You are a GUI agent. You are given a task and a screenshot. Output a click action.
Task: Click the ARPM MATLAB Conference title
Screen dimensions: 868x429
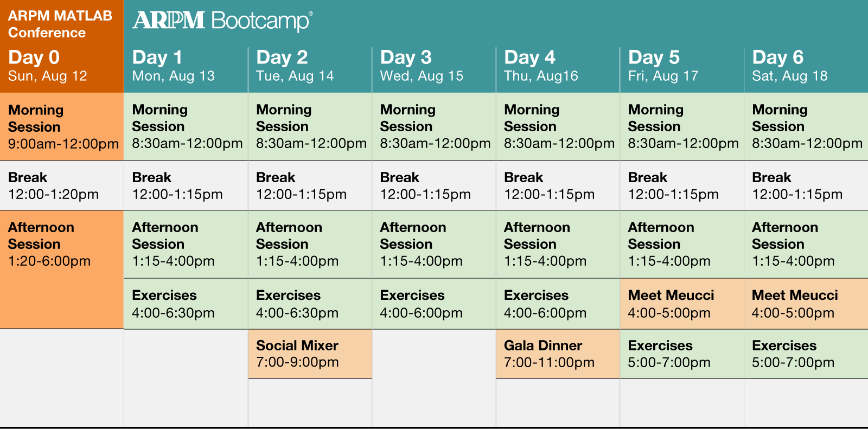coord(60,24)
